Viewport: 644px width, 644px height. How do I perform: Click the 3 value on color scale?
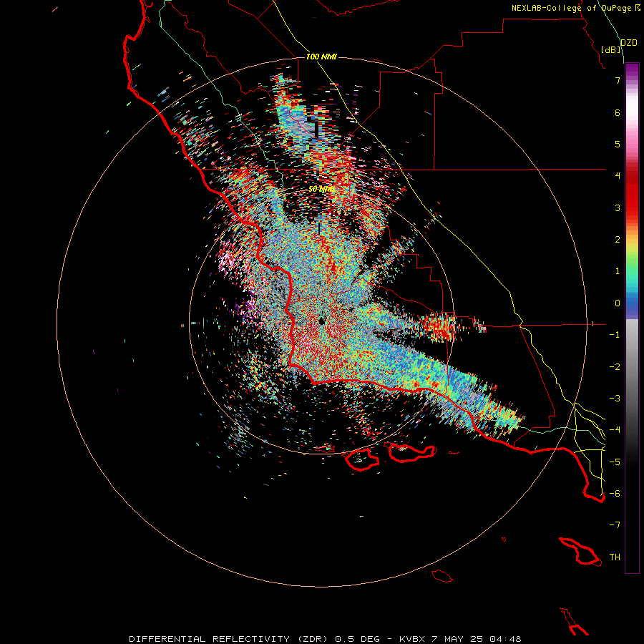tap(618, 208)
